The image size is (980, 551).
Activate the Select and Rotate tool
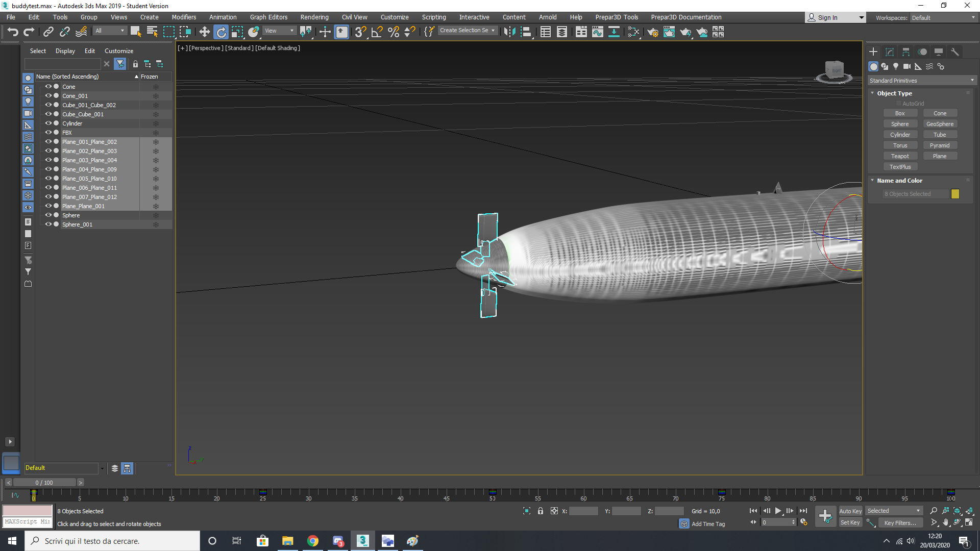pyautogui.click(x=221, y=32)
